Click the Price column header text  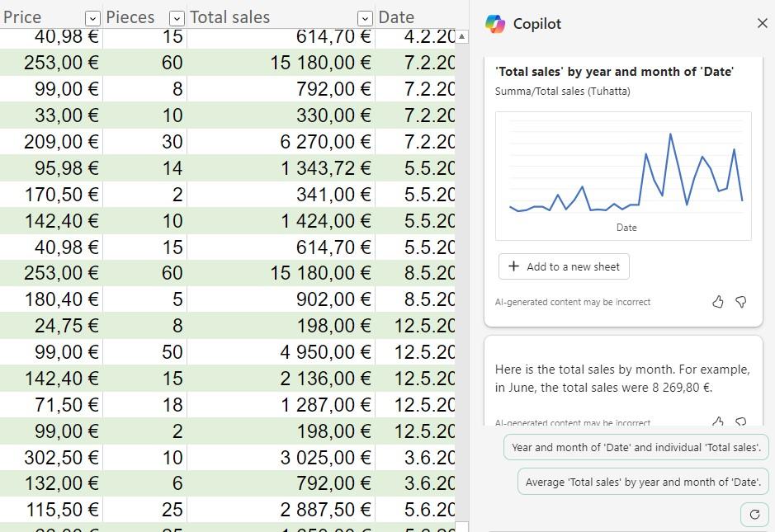tap(23, 17)
